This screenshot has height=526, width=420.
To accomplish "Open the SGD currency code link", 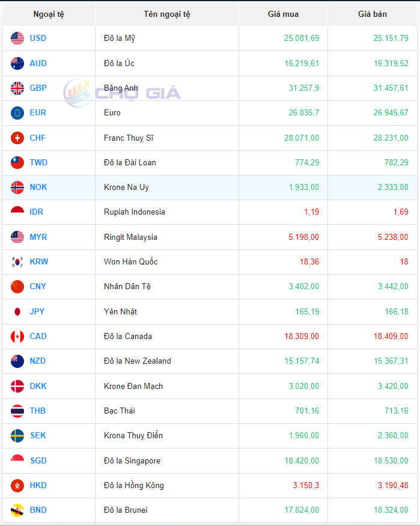I will (x=38, y=461).
